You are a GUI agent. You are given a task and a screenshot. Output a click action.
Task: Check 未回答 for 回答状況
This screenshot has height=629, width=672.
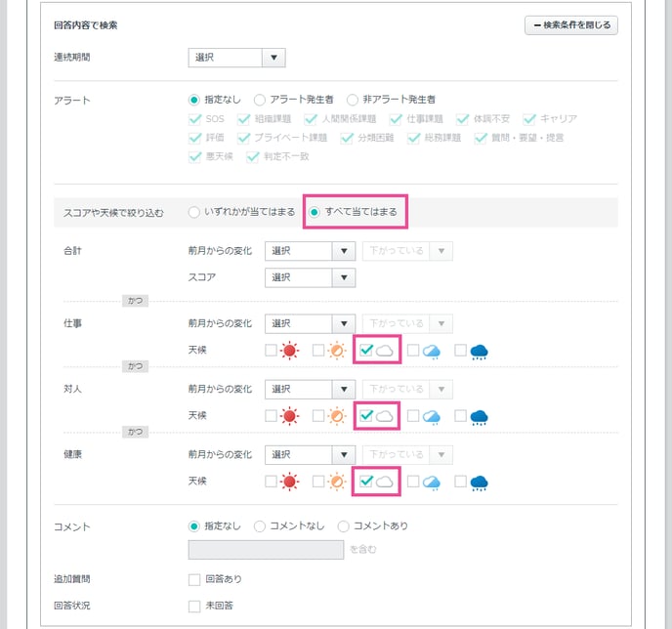[194, 607]
